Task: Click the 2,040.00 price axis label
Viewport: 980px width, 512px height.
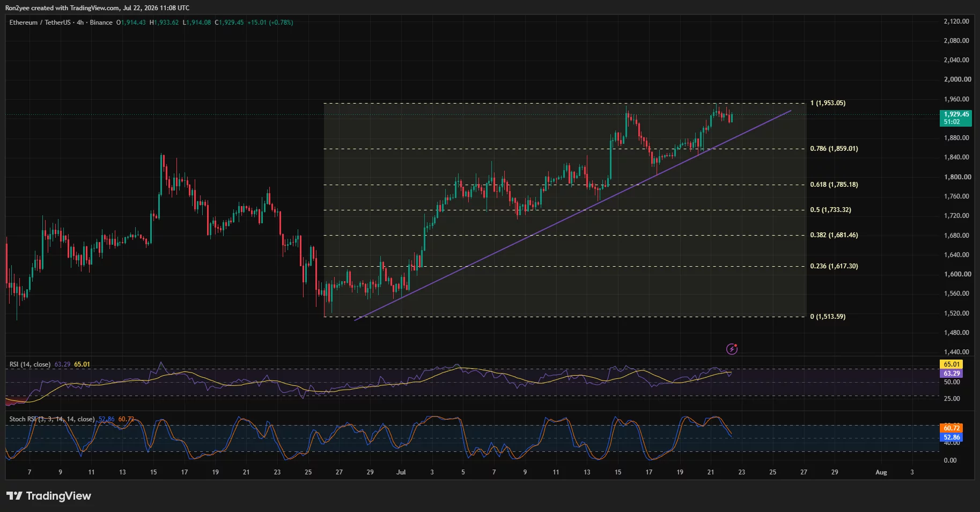Action: click(x=956, y=60)
